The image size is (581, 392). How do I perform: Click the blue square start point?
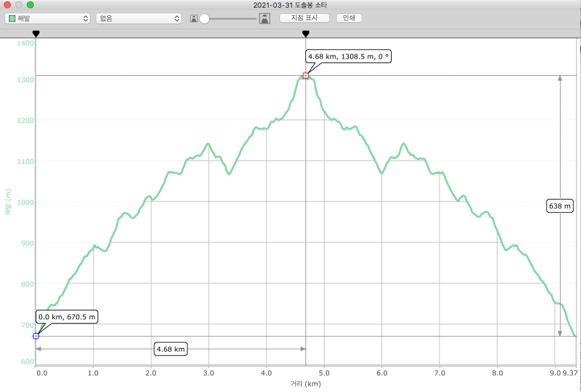pos(36,336)
